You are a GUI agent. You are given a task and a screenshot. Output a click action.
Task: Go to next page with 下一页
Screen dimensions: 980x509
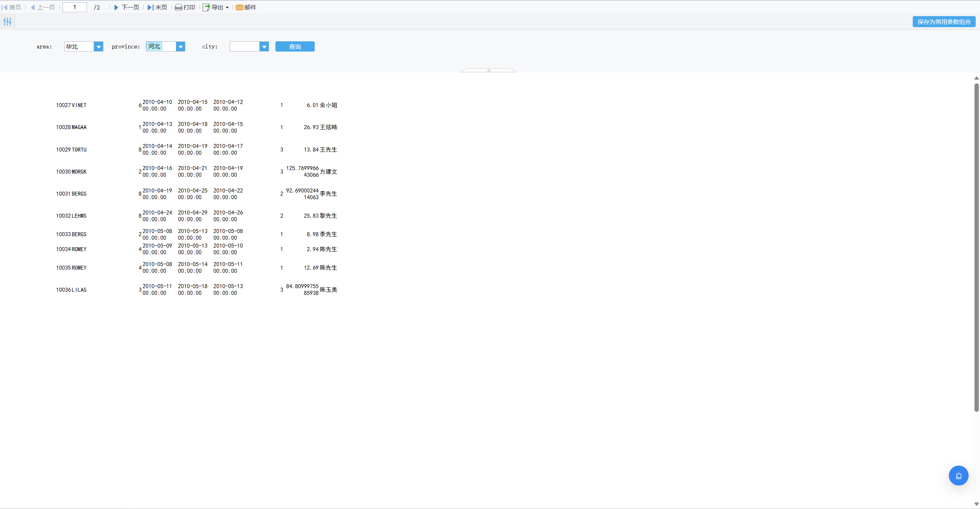(x=127, y=7)
